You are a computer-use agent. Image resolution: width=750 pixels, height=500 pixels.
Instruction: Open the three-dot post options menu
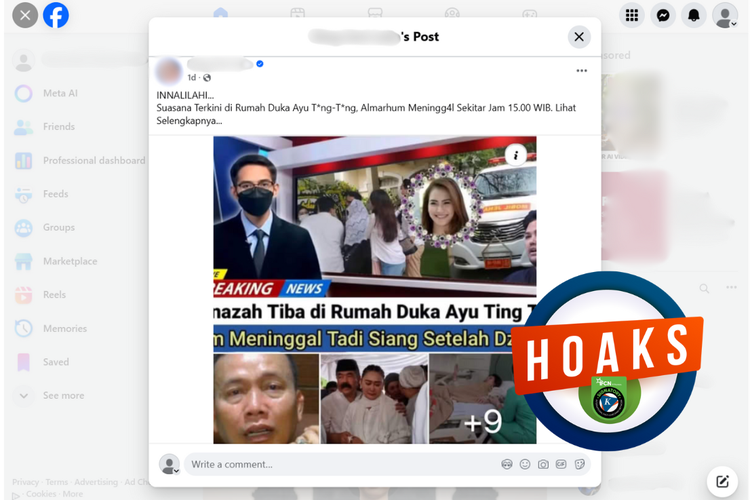tap(582, 71)
